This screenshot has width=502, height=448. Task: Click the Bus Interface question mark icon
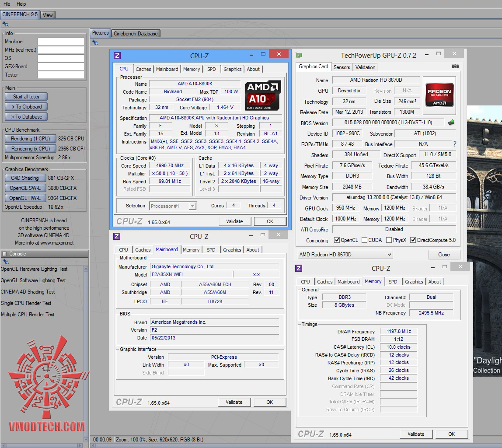pyautogui.click(x=455, y=144)
